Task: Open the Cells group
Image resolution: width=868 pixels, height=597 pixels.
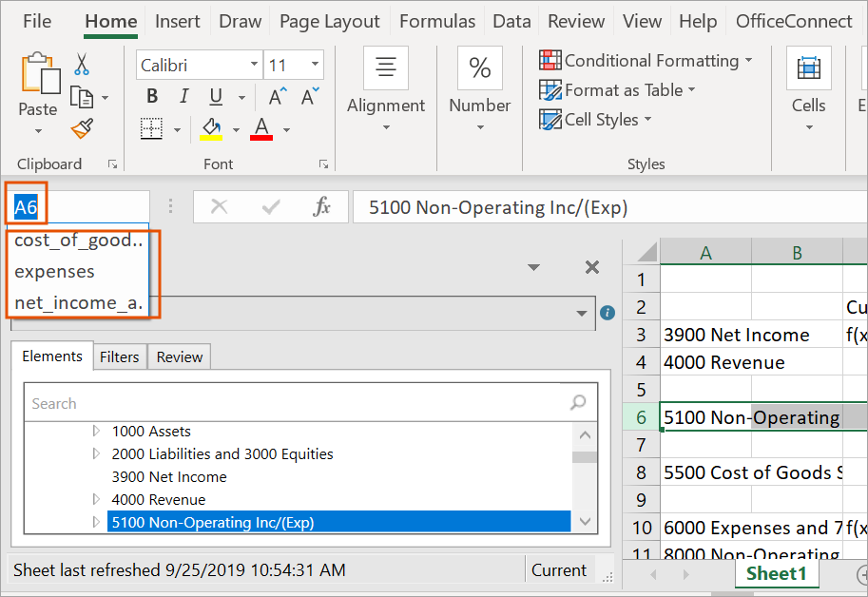Action: tap(809, 89)
